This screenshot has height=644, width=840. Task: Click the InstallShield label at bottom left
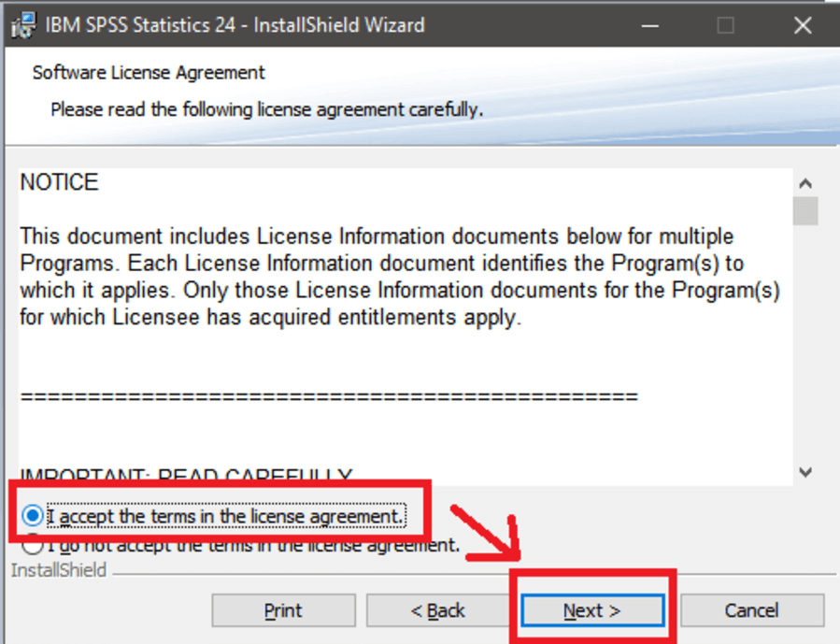click(x=59, y=570)
